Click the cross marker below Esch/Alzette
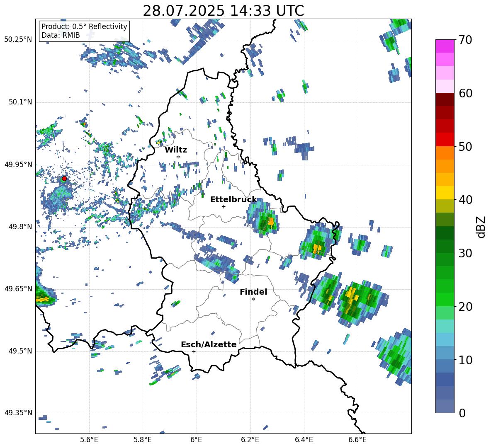 194,351
